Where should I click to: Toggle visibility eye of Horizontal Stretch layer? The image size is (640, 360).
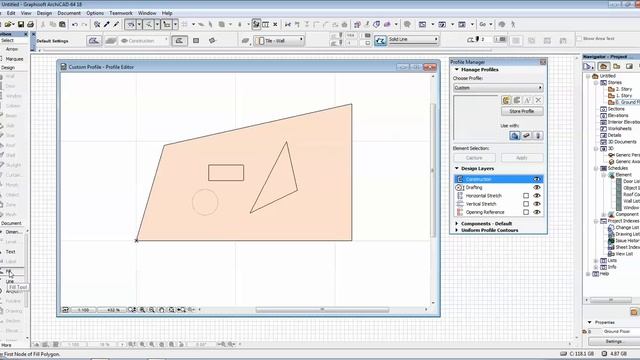pyautogui.click(x=537, y=196)
